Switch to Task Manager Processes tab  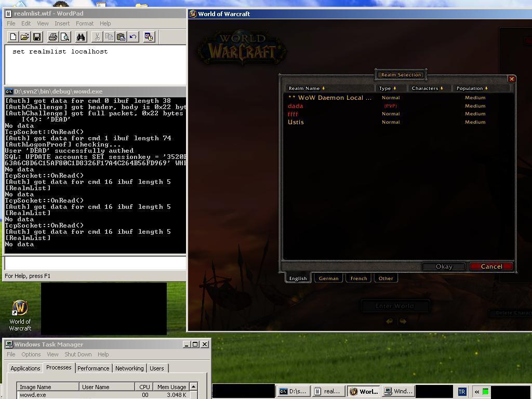tap(59, 367)
